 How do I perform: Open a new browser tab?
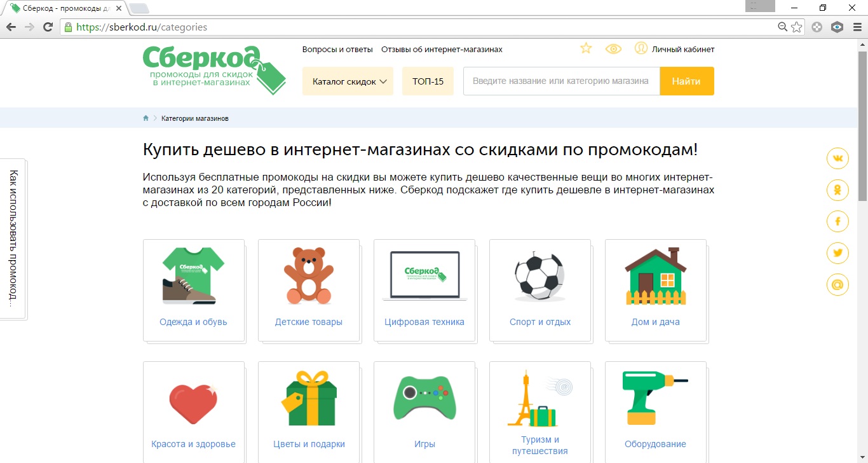coord(139,8)
